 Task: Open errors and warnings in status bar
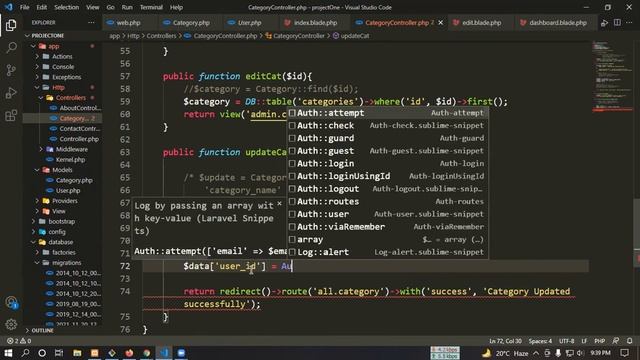(19, 341)
